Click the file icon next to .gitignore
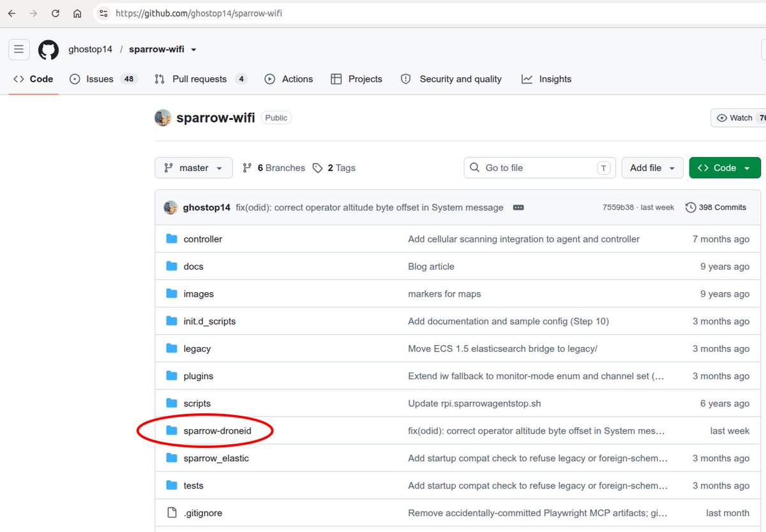The height and width of the screenshot is (532, 766). point(172,513)
